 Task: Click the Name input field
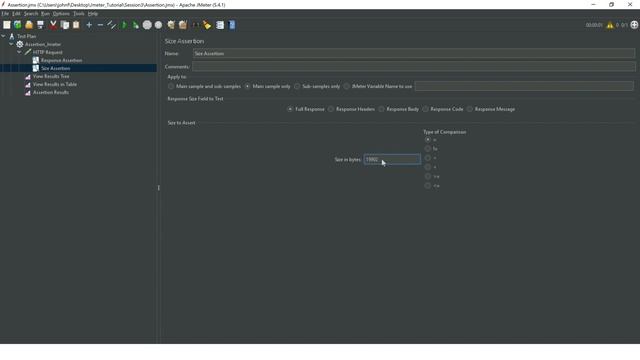[414, 53]
